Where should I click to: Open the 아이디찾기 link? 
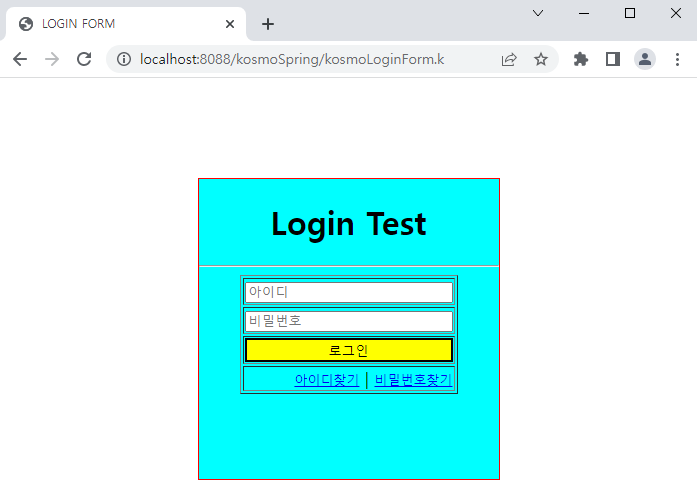pyautogui.click(x=327, y=380)
